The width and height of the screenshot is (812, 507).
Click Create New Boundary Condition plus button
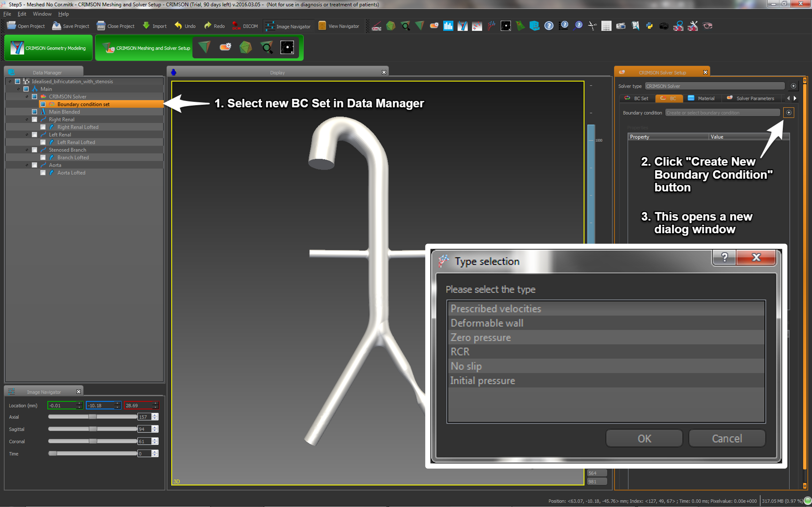tap(789, 113)
